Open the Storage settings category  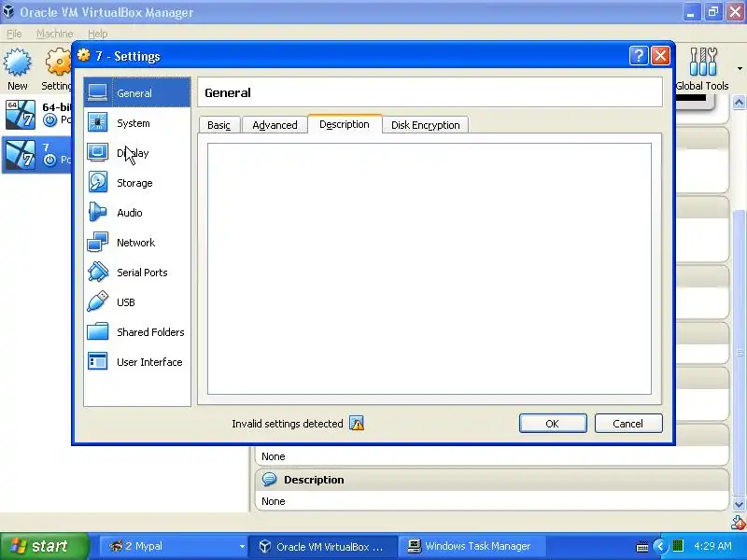(137, 183)
